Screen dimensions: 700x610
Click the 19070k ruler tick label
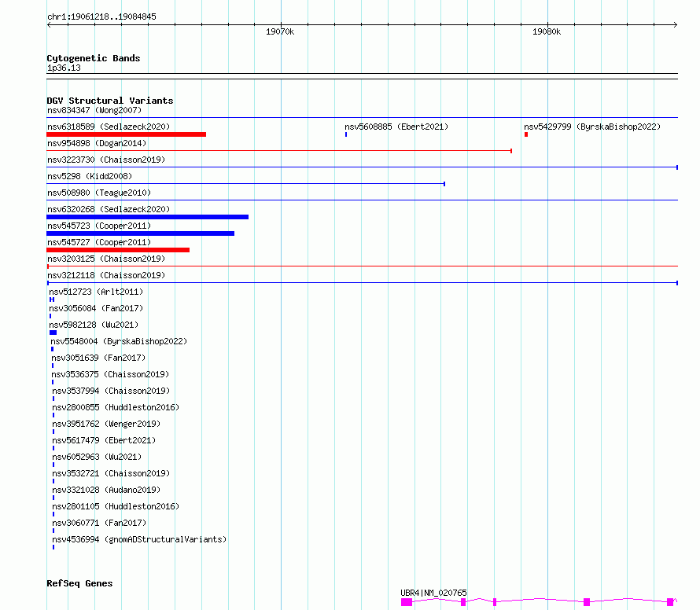coord(280,31)
